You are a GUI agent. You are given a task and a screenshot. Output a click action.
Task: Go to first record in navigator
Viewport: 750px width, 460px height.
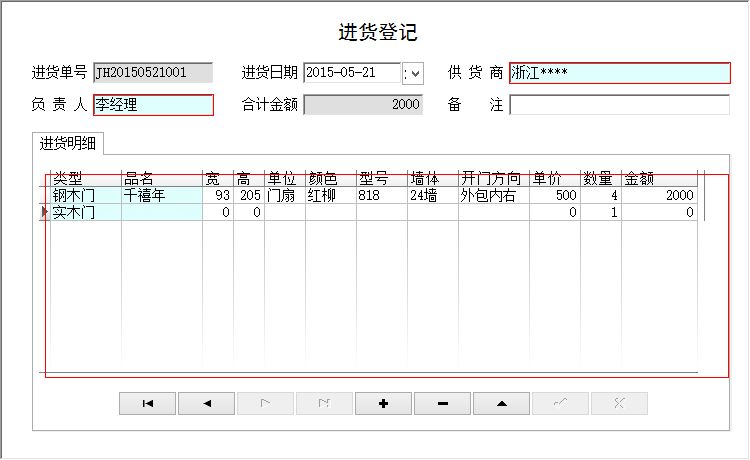coord(148,403)
